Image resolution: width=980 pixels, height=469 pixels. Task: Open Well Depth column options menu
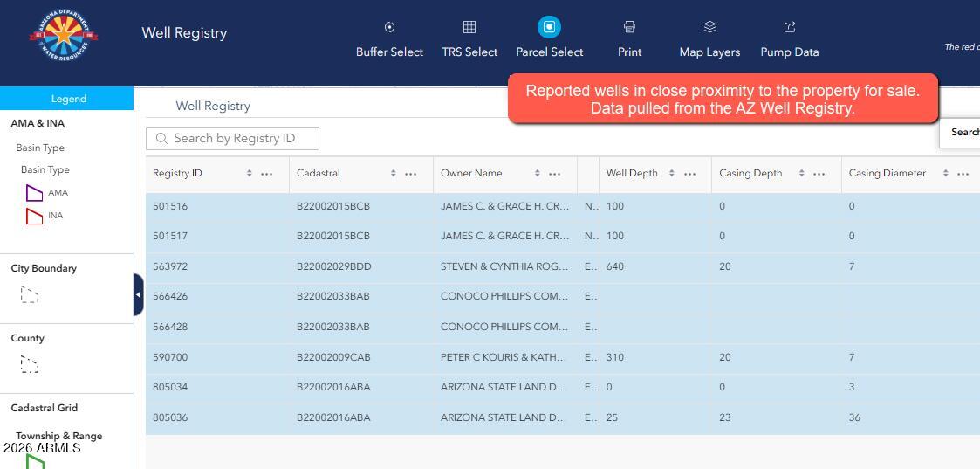point(690,174)
